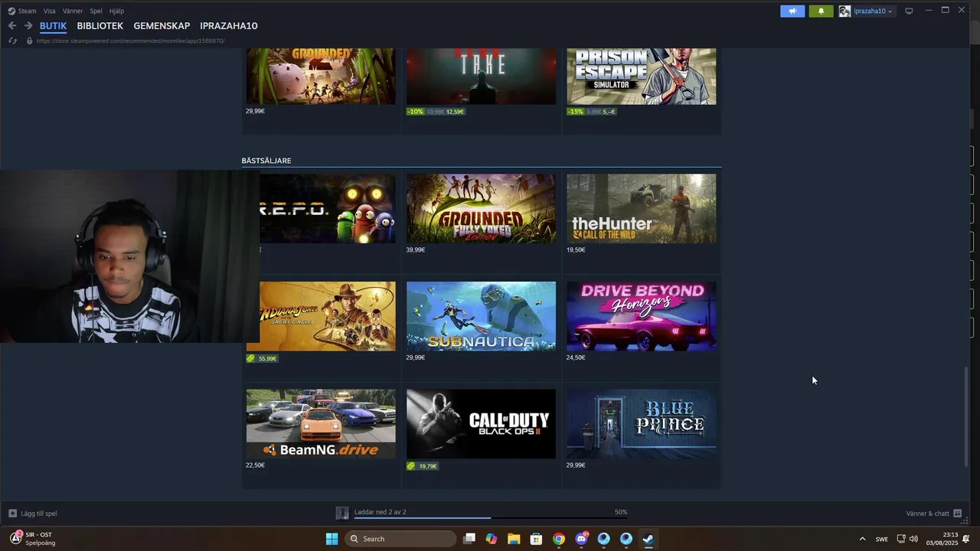Click the download game thumbnail icon
Screen dimensions: 980x551
342,513
